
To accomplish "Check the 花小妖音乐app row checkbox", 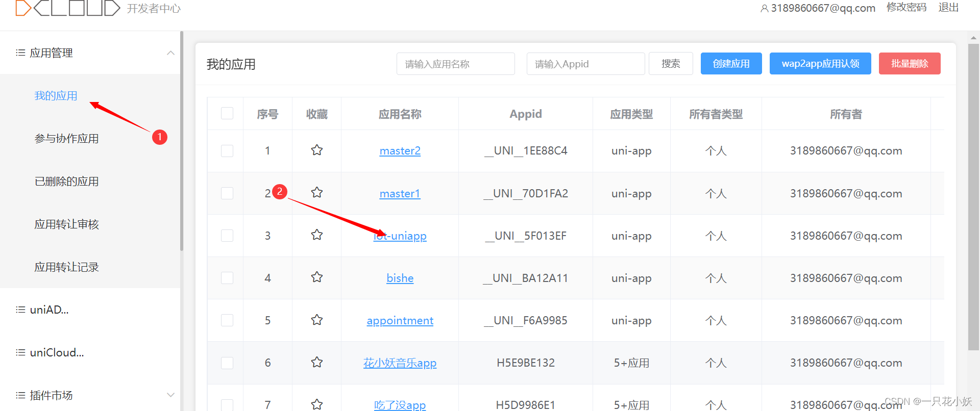I will tap(227, 363).
